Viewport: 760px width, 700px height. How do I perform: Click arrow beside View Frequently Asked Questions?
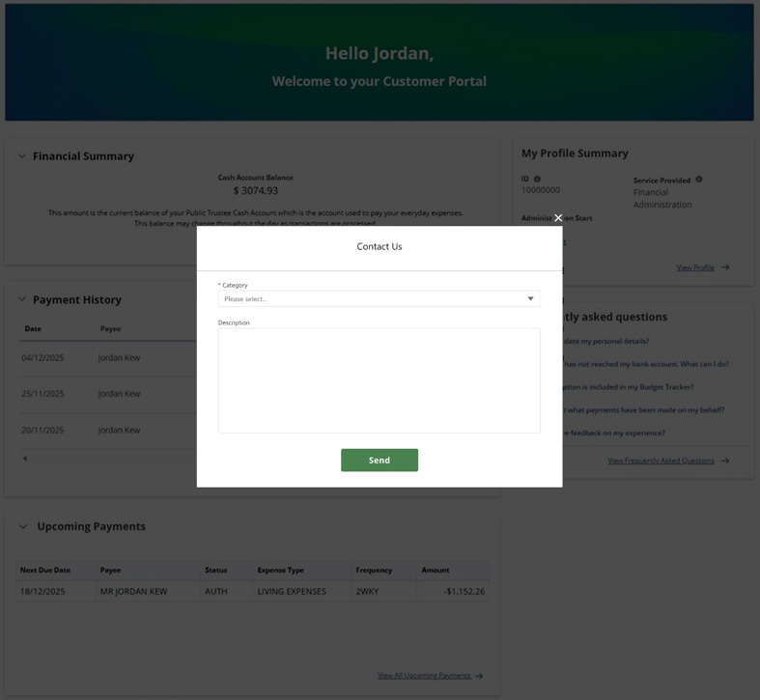click(x=725, y=461)
